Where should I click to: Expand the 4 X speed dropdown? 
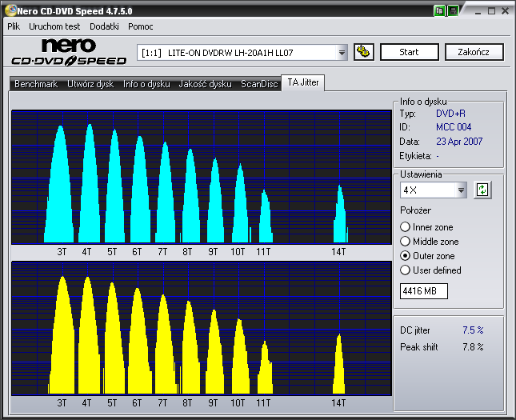pyautogui.click(x=461, y=190)
